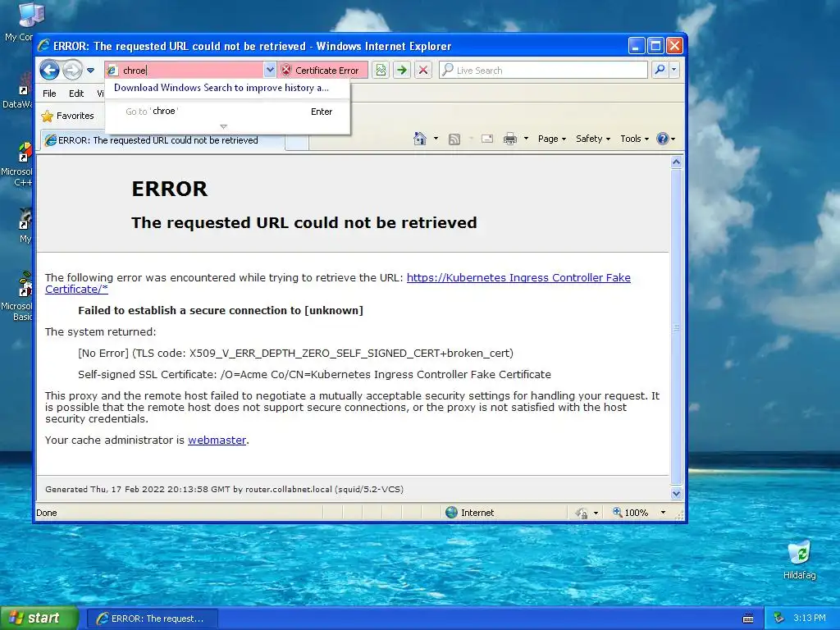Click the green Go arrow button

coord(402,71)
